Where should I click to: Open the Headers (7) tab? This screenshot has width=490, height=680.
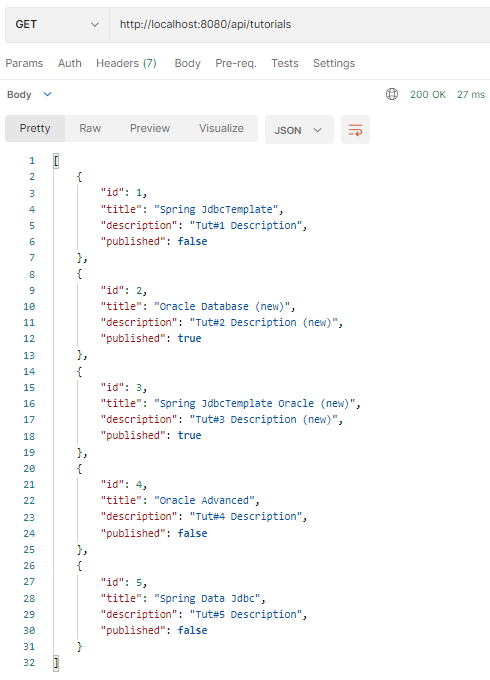point(126,63)
